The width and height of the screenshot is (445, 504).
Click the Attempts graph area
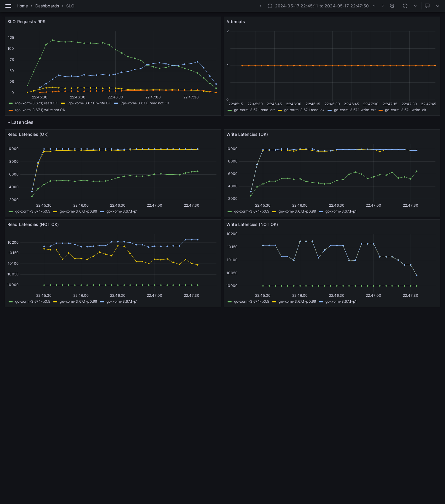pos(332,65)
